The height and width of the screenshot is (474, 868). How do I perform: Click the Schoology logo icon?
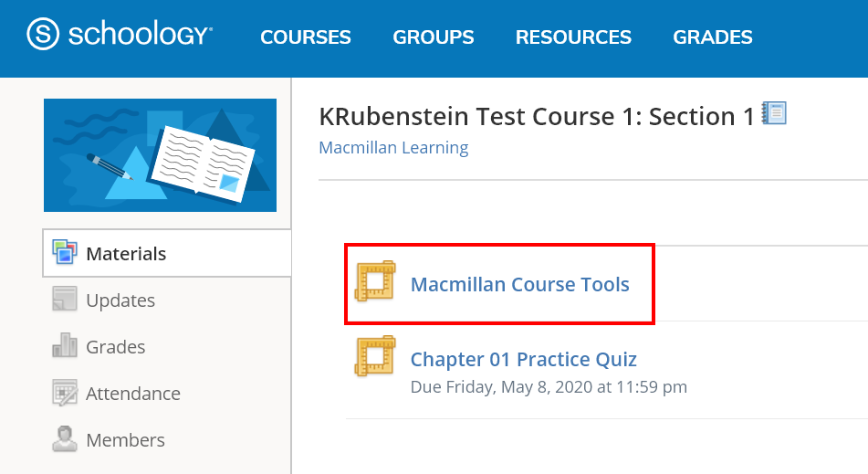click(42, 36)
